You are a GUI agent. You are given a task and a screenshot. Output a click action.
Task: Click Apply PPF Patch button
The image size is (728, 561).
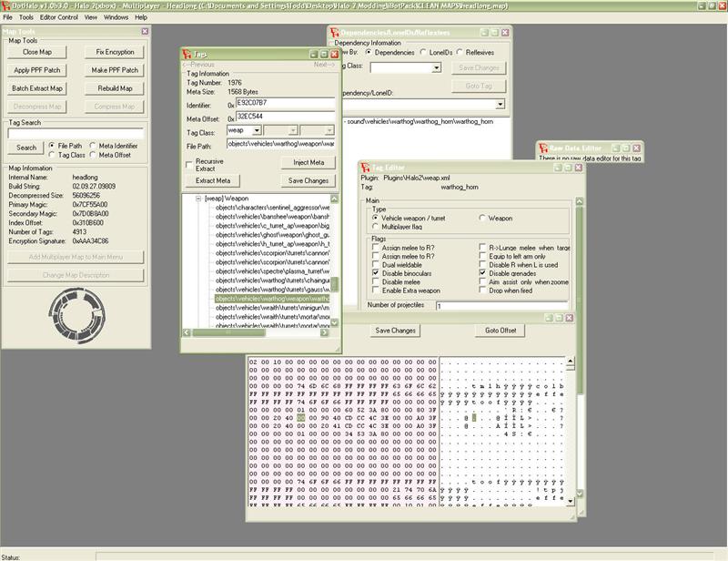pos(37,70)
